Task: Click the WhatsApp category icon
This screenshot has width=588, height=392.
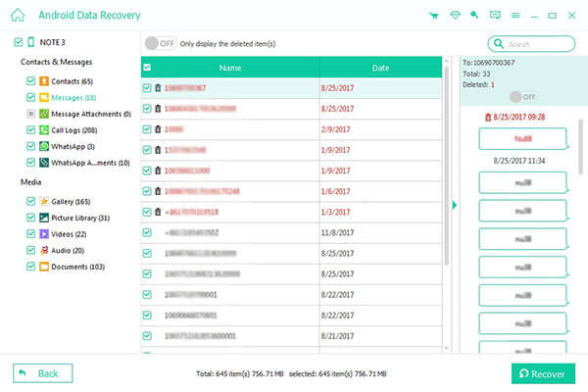Action: tap(44, 146)
